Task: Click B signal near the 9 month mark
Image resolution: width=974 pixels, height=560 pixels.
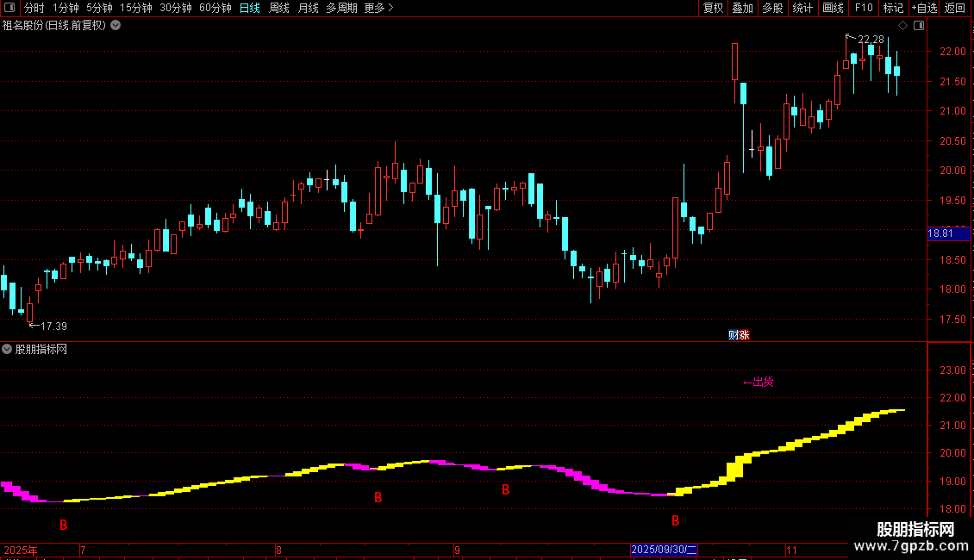Action: click(506, 490)
